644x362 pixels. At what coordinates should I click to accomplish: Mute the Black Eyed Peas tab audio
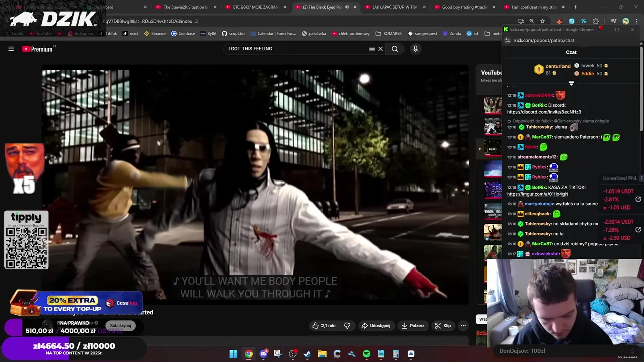(x=347, y=7)
